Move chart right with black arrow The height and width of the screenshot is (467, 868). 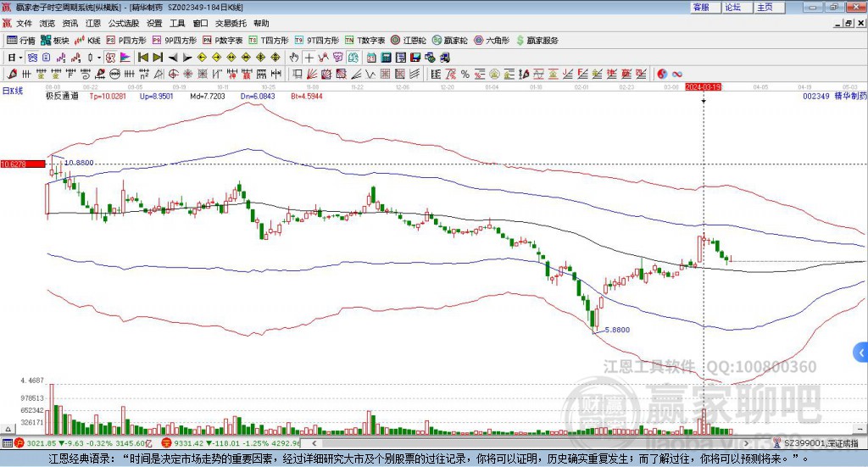coord(187,57)
